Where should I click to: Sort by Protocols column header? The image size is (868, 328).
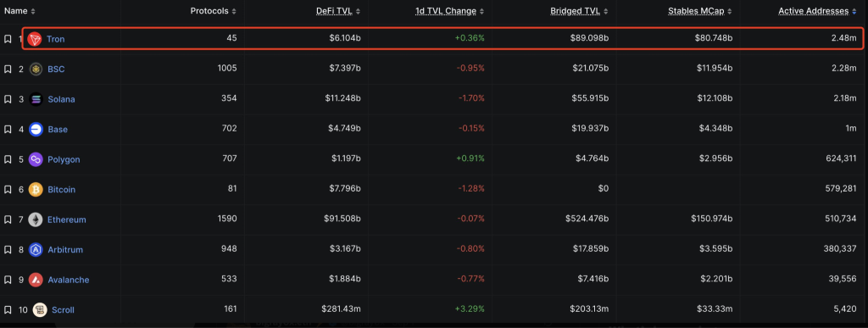coord(213,11)
